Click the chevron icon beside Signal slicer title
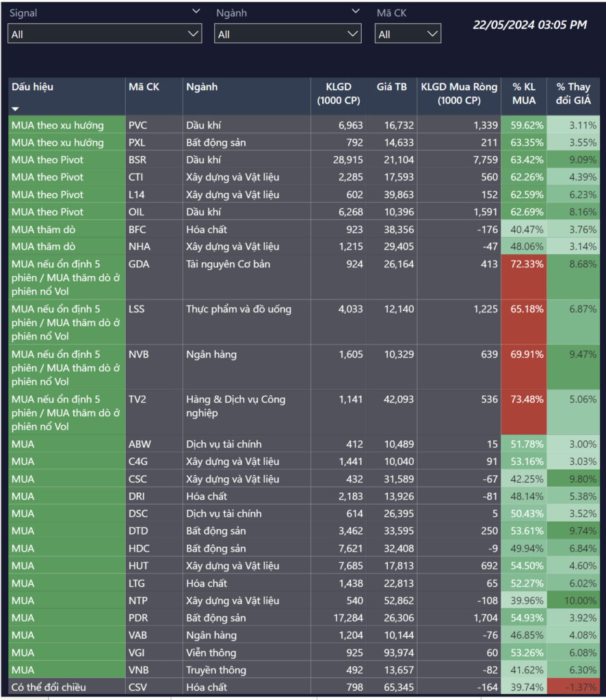Screen dimensions: 606x700 pyautogui.click(x=196, y=12)
